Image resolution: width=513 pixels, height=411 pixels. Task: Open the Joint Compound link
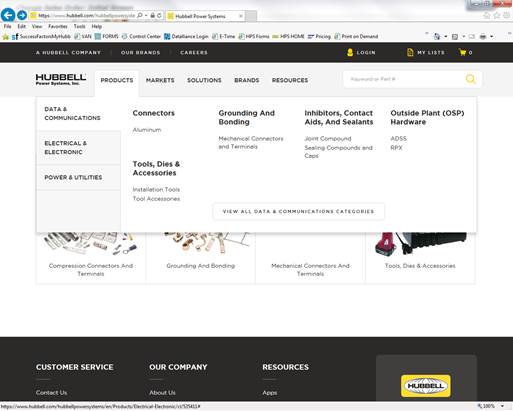coord(328,139)
